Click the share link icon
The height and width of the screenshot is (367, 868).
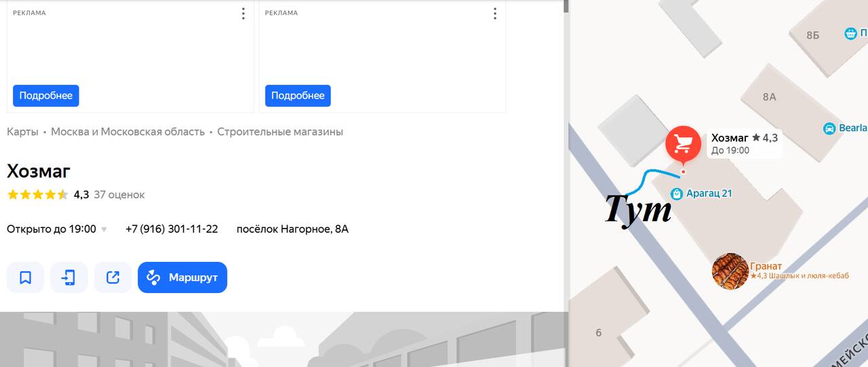113,277
